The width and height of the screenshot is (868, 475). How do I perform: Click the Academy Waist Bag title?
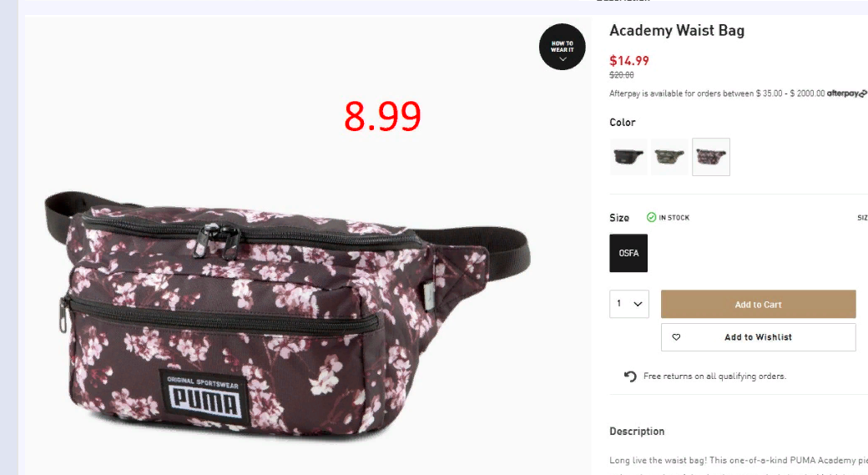(677, 30)
